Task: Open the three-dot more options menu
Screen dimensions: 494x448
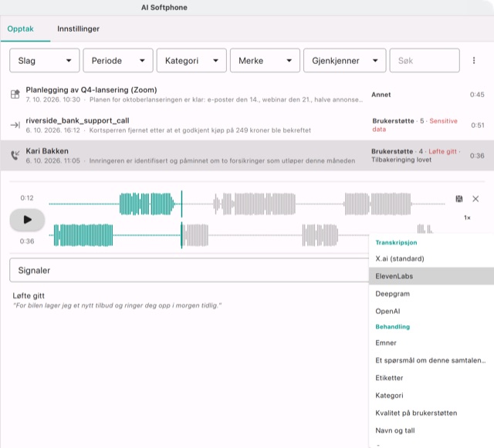Action: [474, 60]
